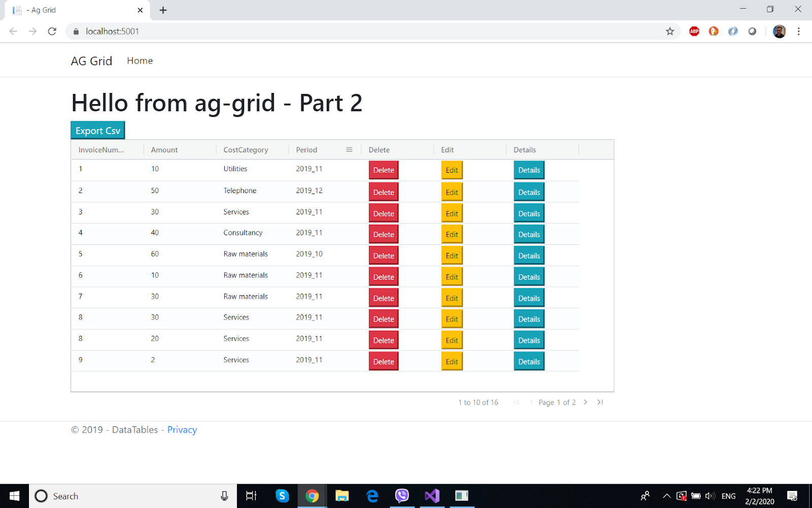
Task: Select the Home navigation item
Action: [140, 60]
